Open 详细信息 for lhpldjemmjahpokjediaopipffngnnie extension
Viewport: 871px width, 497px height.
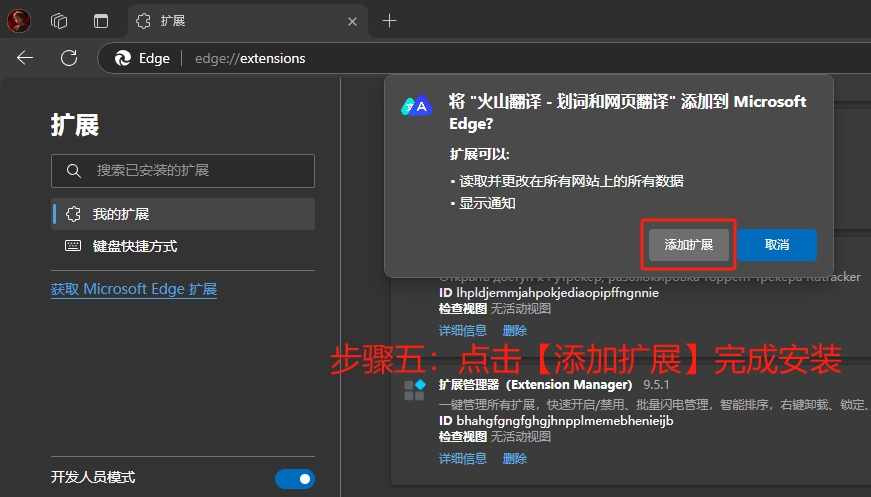463,330
